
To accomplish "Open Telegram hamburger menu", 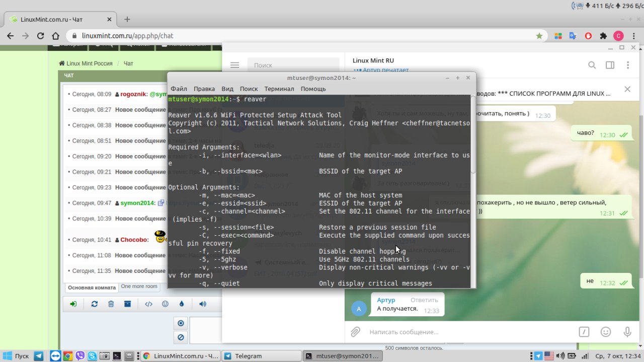I will [x=234, y=65].
